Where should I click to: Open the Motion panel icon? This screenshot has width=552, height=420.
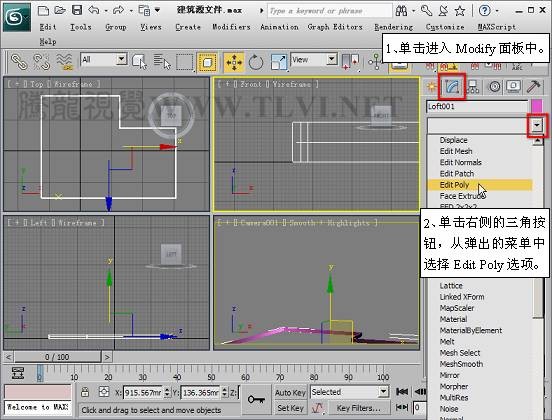click(494, 86)
